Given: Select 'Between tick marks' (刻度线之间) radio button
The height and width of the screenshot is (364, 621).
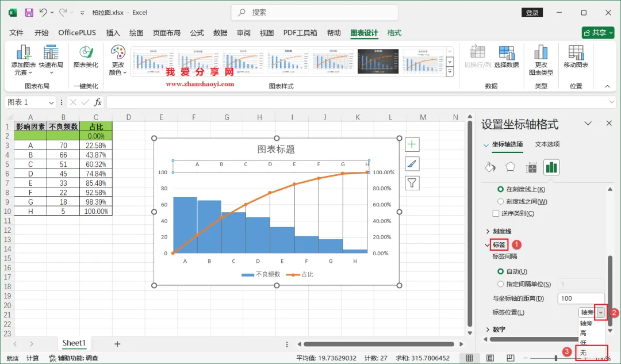Looking at the screenshot, I should pos(501,202).
